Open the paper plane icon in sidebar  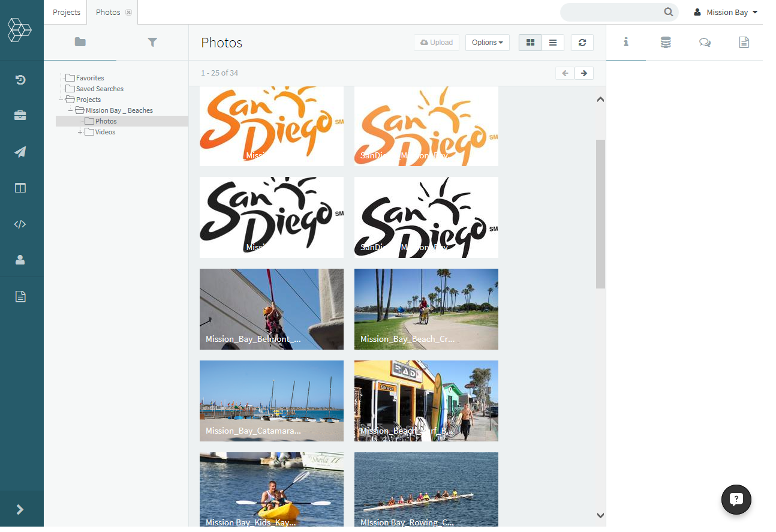click(x=20, y=152)
